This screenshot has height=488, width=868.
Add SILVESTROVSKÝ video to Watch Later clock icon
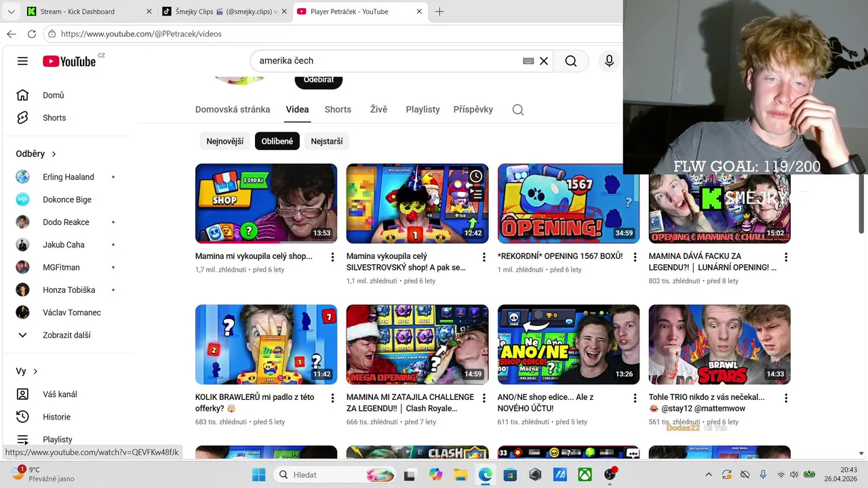[x=476, y=176]
